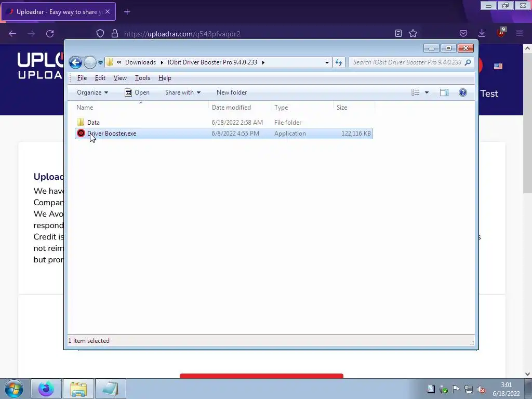Close the Uploadrar tab

point(108,11)
